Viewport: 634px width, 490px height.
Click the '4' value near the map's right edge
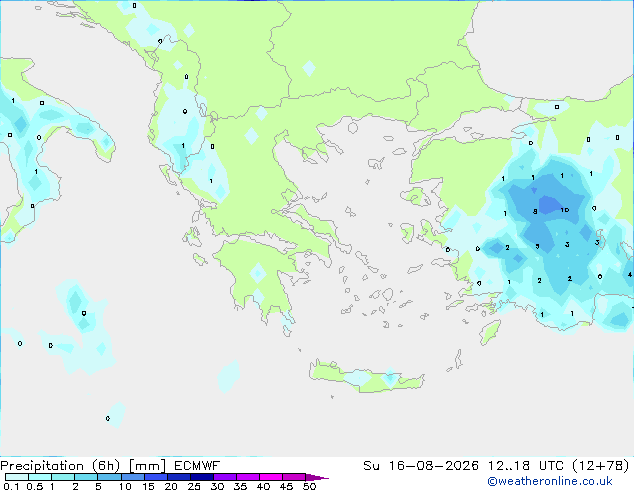tap(630, 275)
